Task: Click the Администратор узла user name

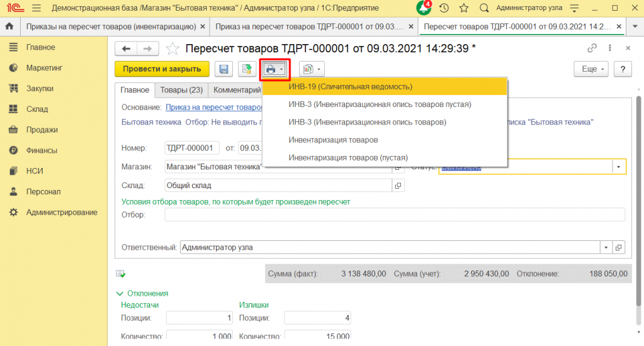Action: 529,8
